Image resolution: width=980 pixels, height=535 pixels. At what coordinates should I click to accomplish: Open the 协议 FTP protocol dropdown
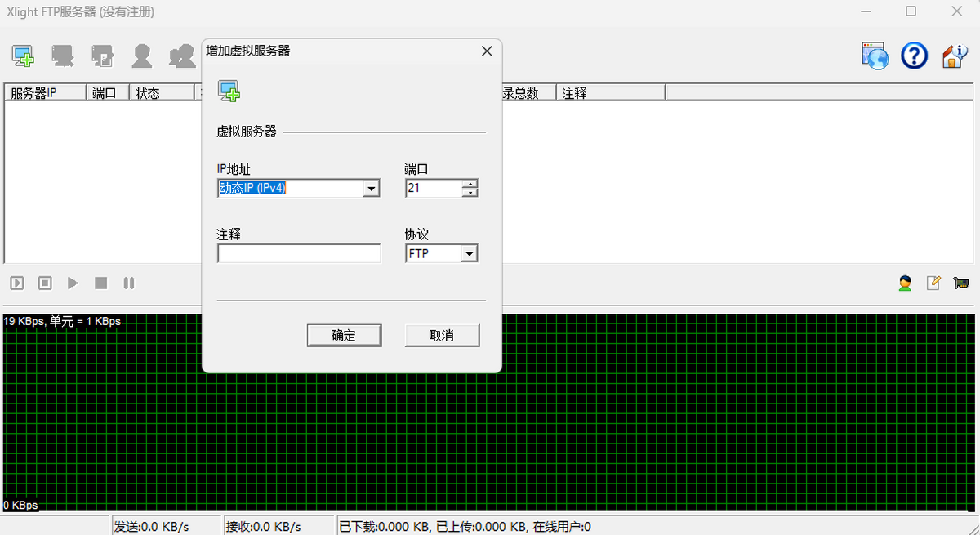[469, 254]
